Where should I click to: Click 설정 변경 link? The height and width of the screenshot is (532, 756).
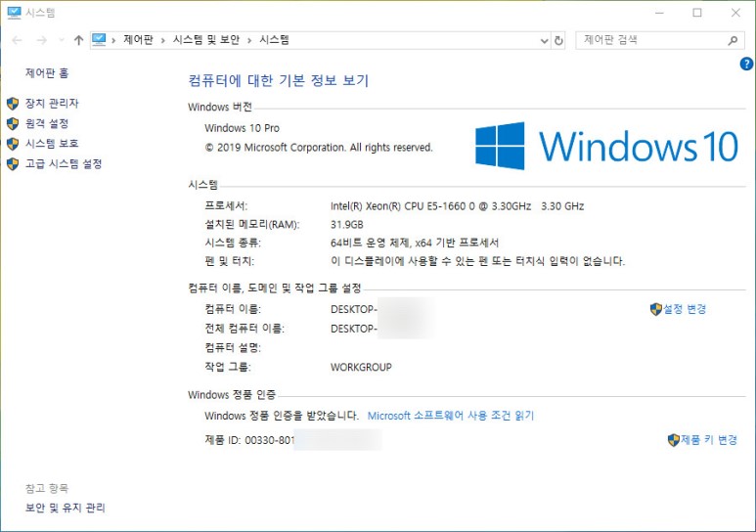coord(685,309)
